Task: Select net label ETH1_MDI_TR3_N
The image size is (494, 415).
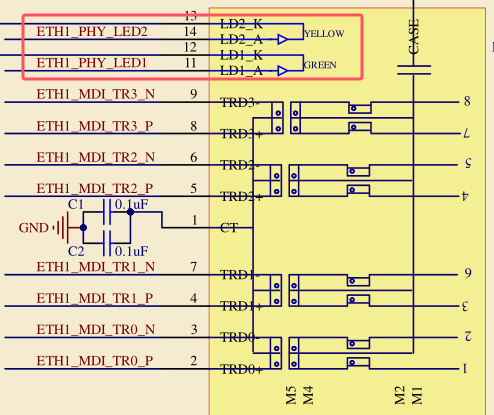Action: click(96, 94)
